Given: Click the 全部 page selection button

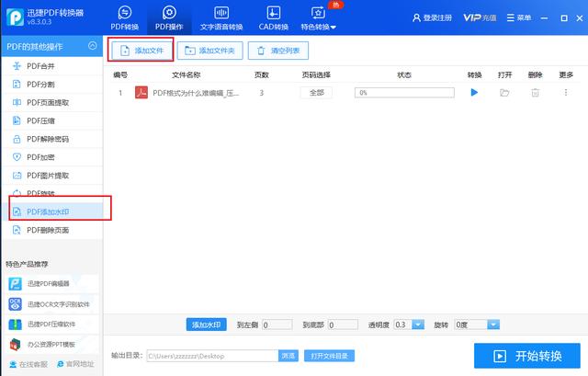Looking at the screenshot, I should coord(316,92).
